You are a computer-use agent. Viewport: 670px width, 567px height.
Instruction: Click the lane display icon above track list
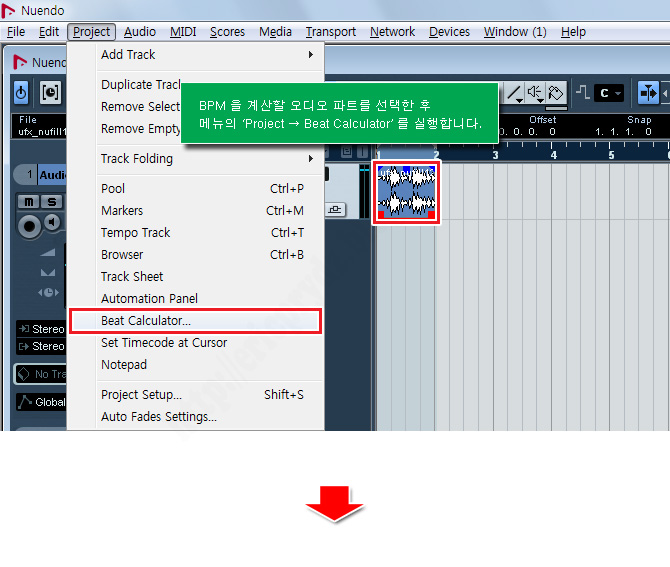pyautogui.click(x=347, y=151)
